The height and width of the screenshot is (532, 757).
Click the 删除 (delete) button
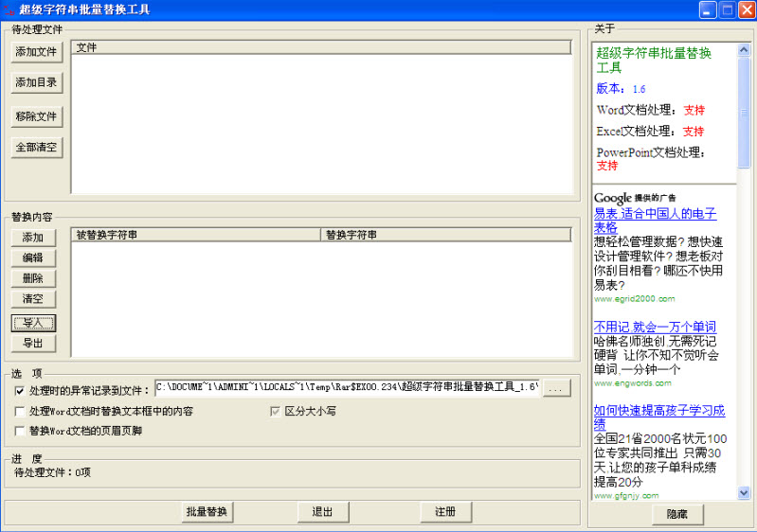click(x=33, y=278)
